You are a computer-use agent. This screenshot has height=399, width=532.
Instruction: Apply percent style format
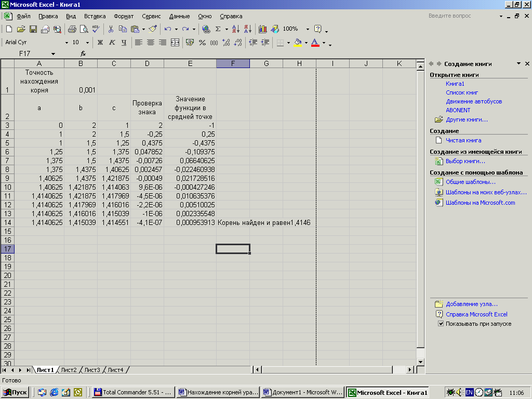click(x=202, y=43)
